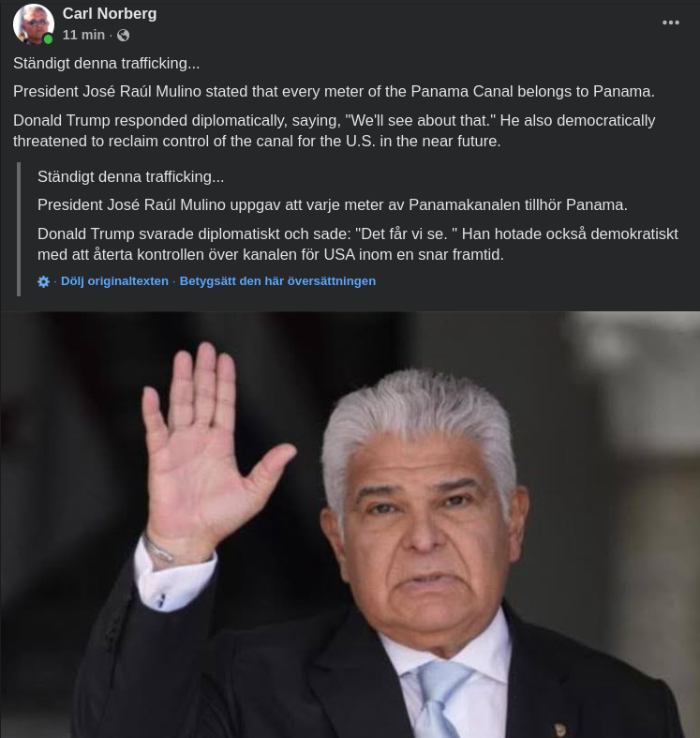The image size is (700, 738).
Task: Hide original text via 'Dölj originaltexten'
Action: (x=114, y=281)
